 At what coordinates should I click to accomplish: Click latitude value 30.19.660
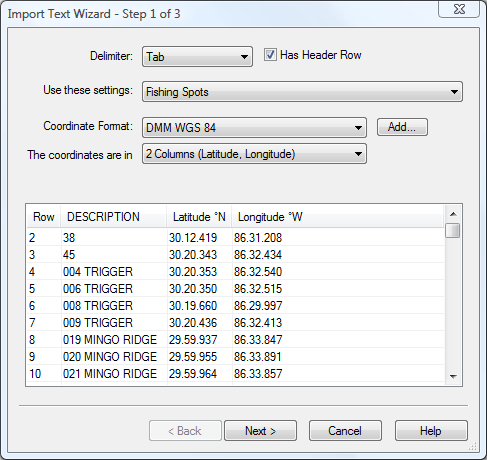point(193,306)
